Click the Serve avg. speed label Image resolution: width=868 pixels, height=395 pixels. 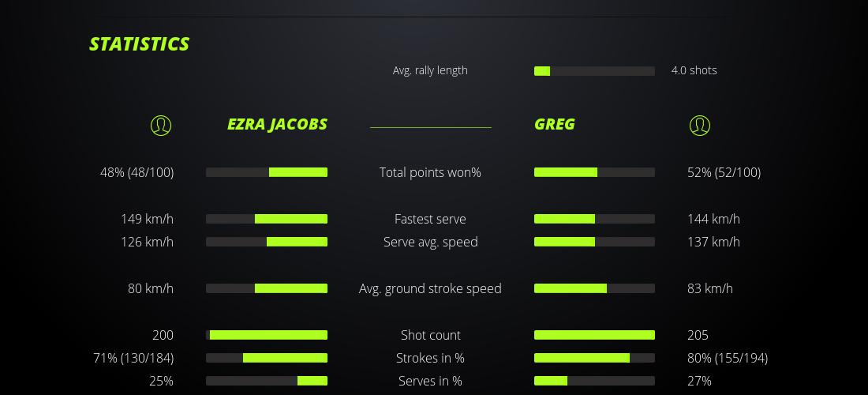430,242
